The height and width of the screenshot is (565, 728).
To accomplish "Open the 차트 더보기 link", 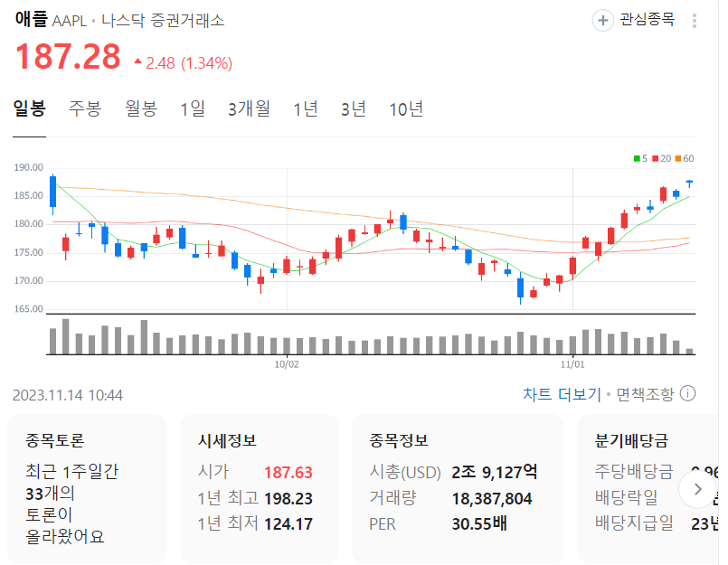I will tap(562, 394).
